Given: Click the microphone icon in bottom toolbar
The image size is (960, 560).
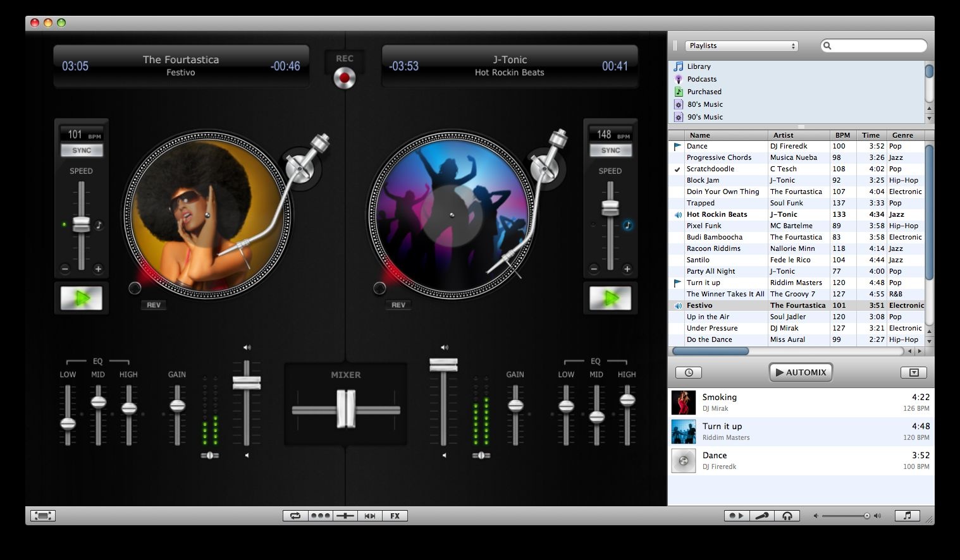Looking at the screenshot, I should [762, 516].
